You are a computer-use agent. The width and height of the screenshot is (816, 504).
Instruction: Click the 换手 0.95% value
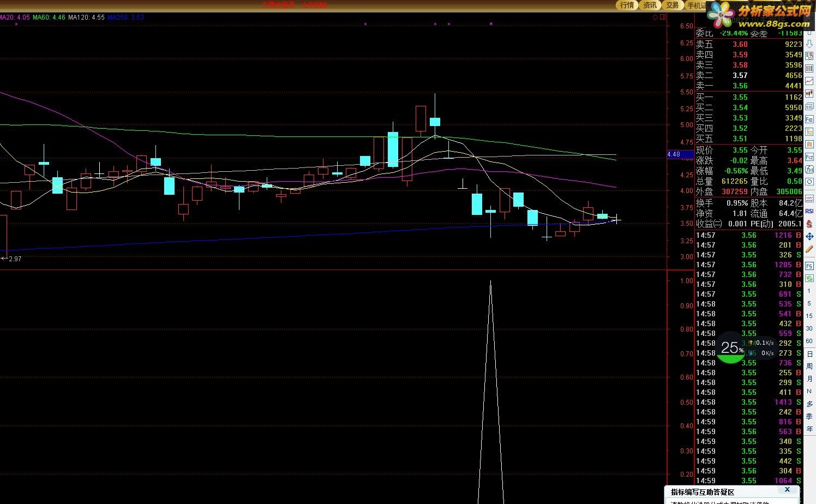(x=737, y=203)
